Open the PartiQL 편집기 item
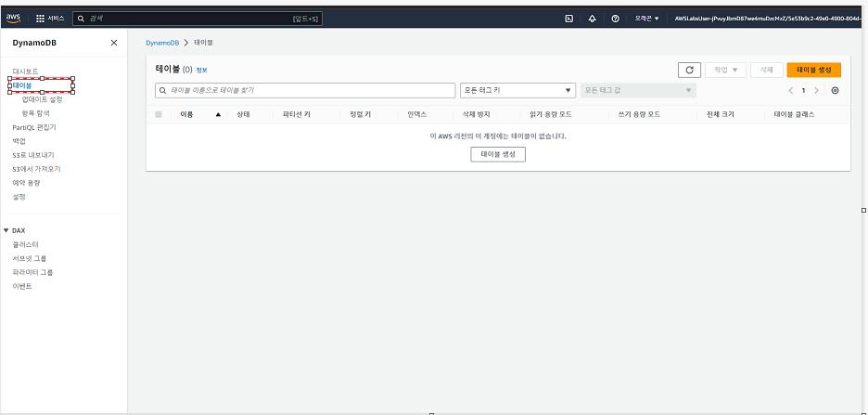Image resolution: width=868 pixels, height=415 pixels. click(x=34, y=127)
